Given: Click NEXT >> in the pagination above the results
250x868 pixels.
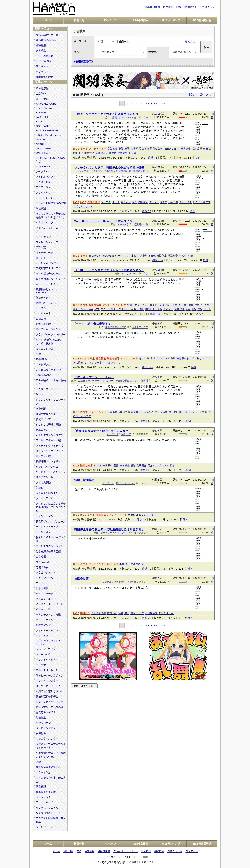Looking at the screenshot, I should pos(151,104).
